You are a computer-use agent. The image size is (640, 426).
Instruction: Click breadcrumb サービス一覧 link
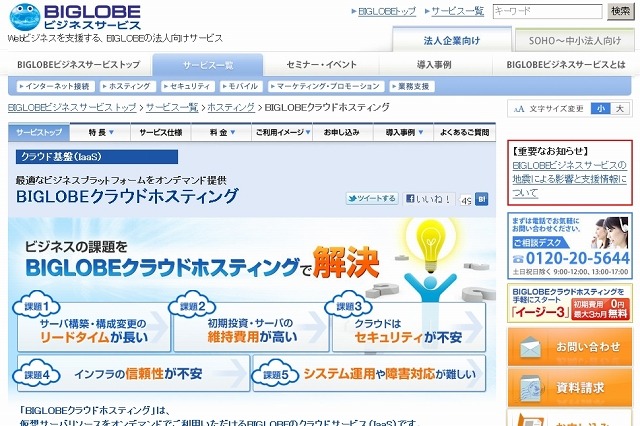click(x=172, y=107)
